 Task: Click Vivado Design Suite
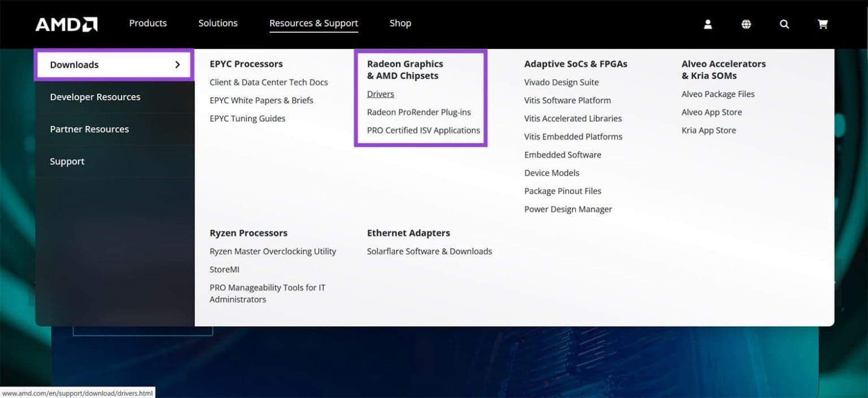pyautogui.click(x=561, y=82)
